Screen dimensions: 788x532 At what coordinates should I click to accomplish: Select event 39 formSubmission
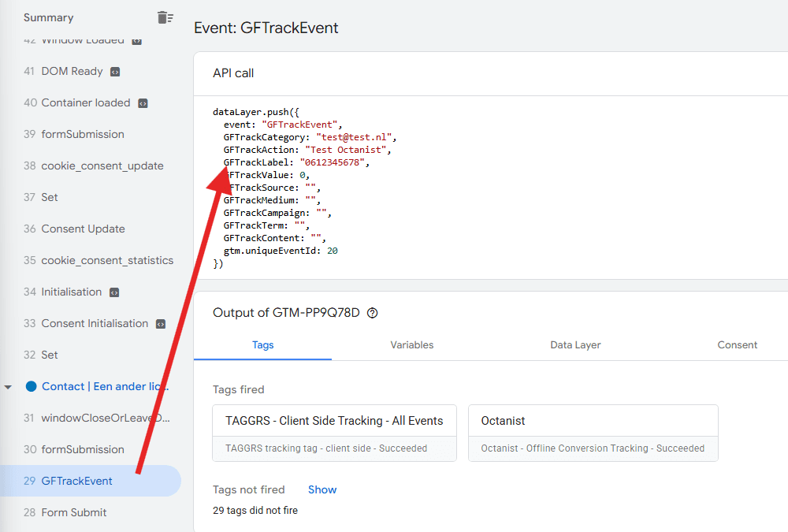click(91, 134)
